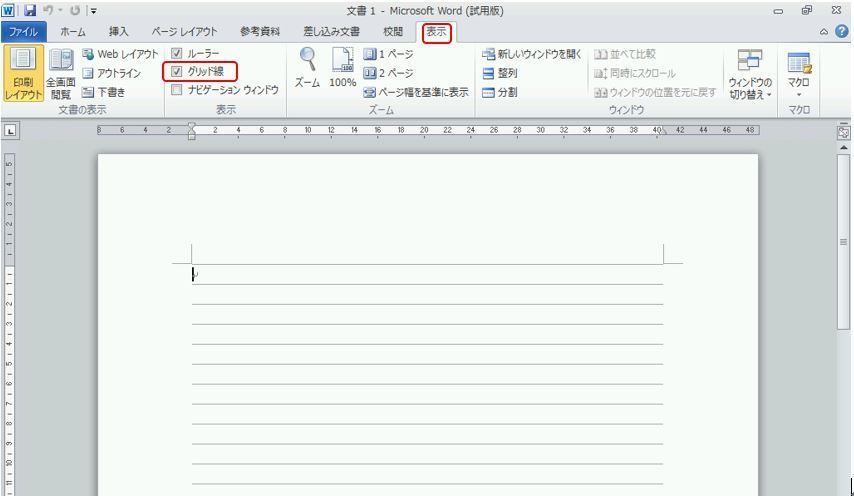Show 1 ページ at a time
Viewport: 854px width, 496px height.
pyautogui.click(x=388, y=54)
